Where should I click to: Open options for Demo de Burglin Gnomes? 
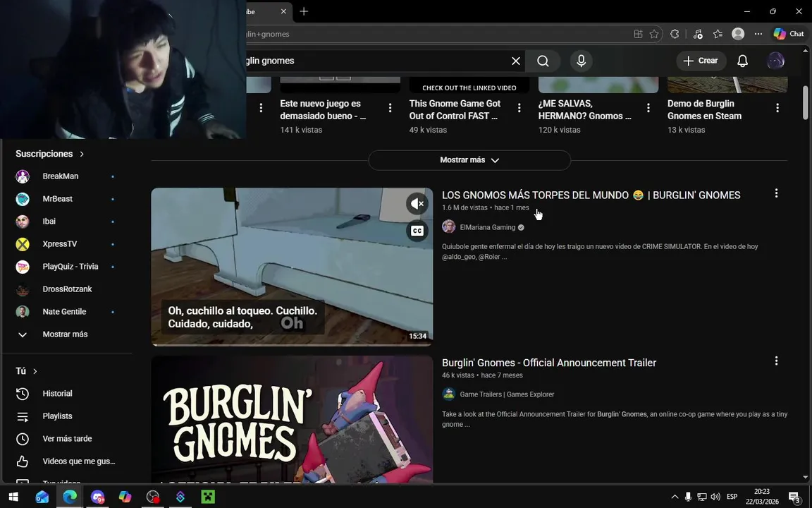pos(777,108)
